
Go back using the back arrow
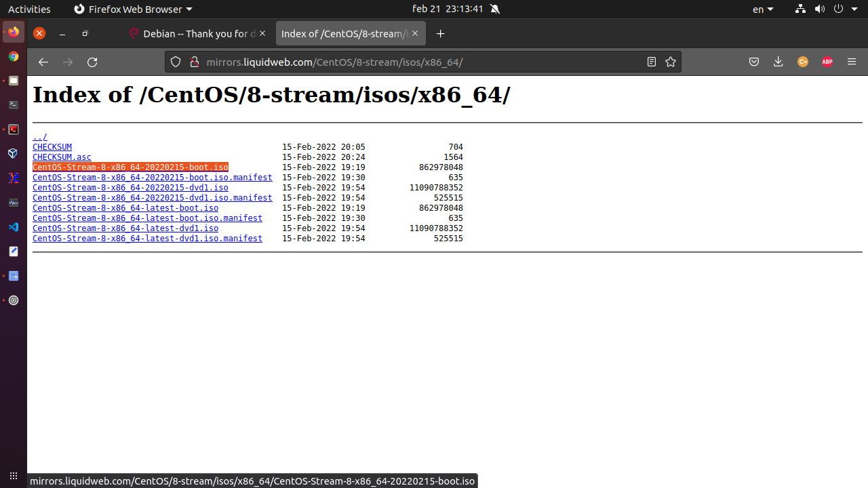click(x=43, y=62)
